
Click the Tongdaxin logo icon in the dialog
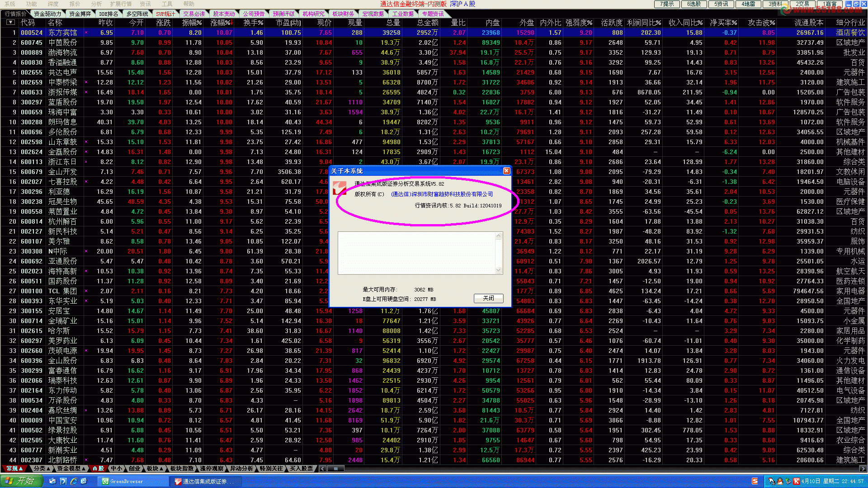pos(339,188)
